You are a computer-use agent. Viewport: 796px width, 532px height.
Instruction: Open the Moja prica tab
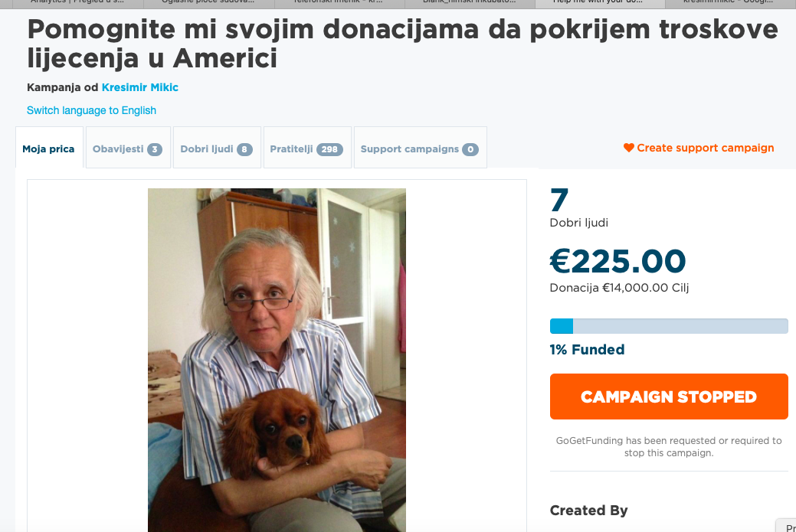(49, 148)
